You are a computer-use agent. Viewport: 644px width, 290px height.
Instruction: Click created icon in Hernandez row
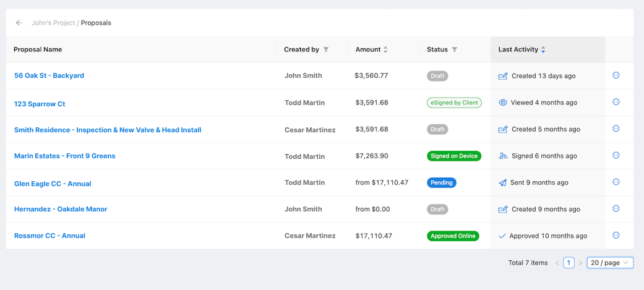(503, 210)
